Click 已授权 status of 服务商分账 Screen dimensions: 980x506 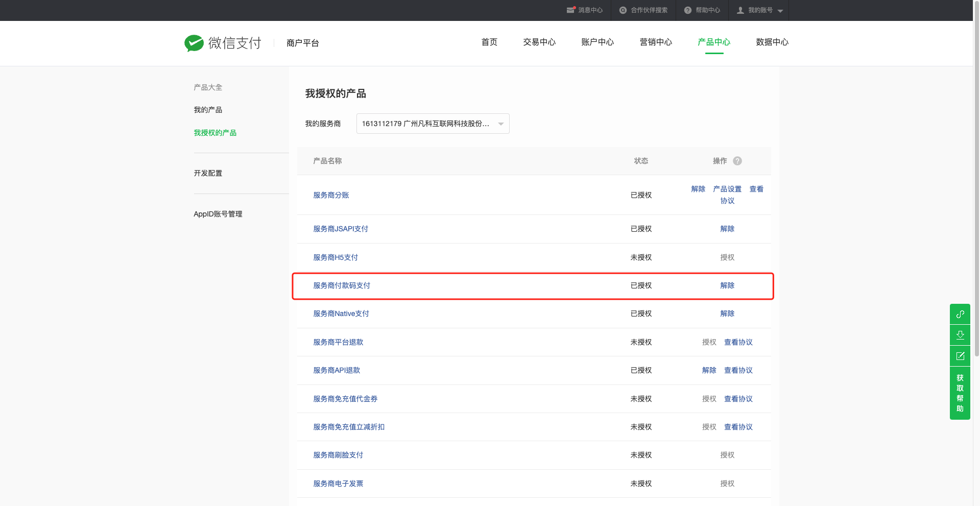point(641,195)
